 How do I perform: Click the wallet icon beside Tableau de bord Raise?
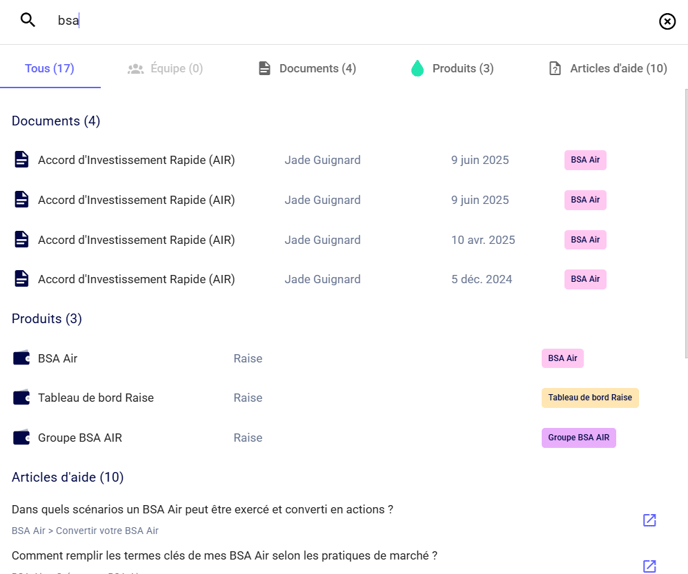[x=21, y=398]
